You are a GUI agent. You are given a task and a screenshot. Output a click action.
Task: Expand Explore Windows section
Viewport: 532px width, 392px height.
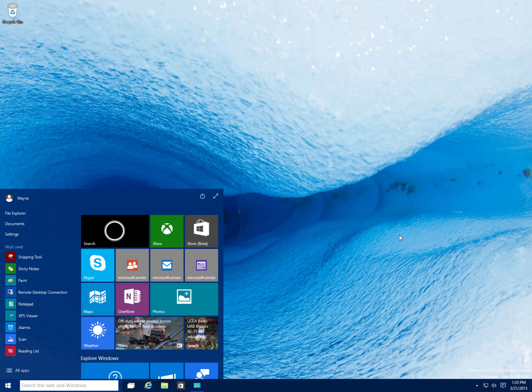[99, 358]
